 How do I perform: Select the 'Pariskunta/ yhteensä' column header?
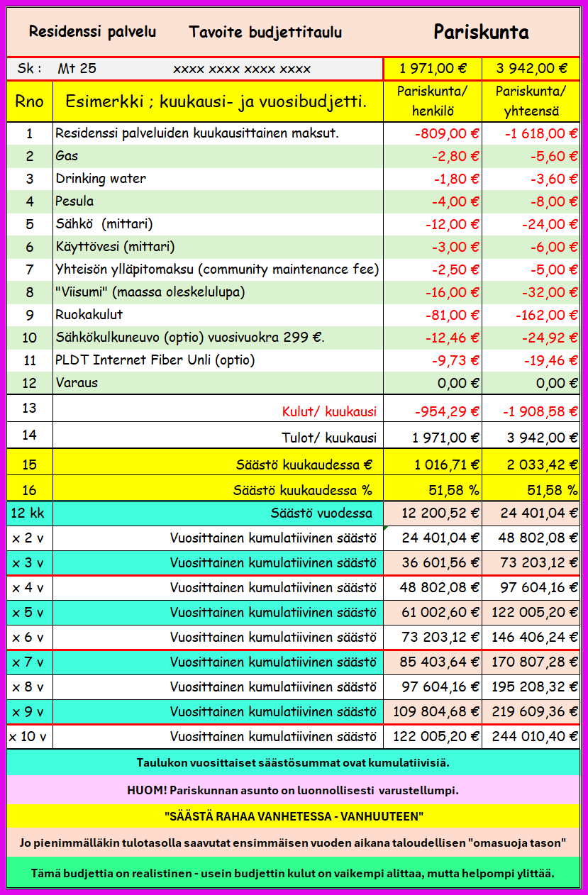531,101
